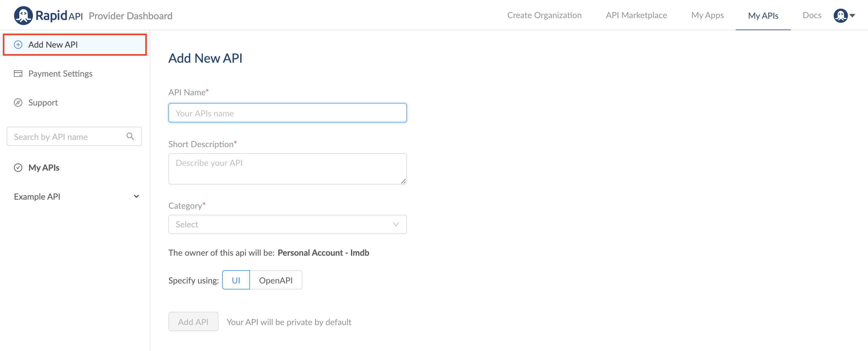The width and height of the screenshot is (868, 351).
Task: Open the Create Organization link
Action: pyautogui.click(x=544, y=15)
